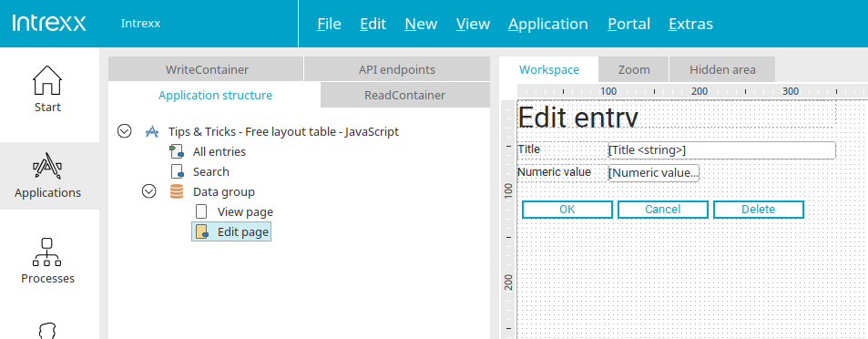This screenshot has width=868, height=339.
Task: Open the Application menu
Action: click(548, 24)
